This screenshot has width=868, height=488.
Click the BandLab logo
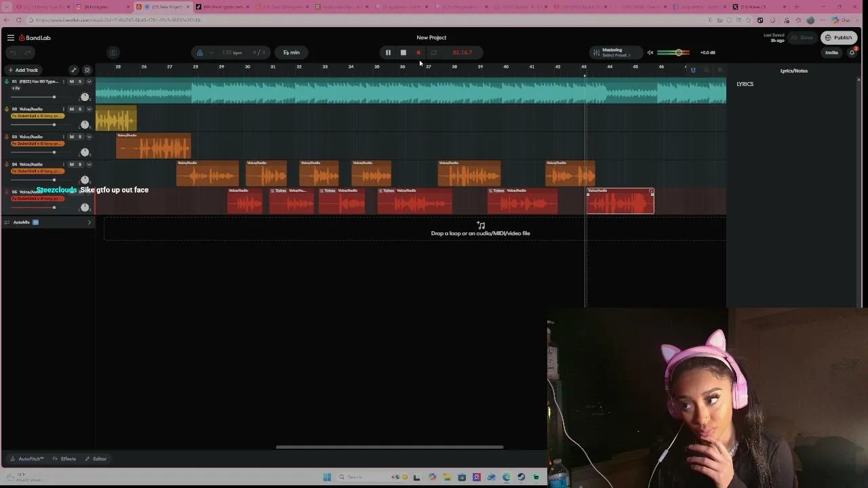[x=35, y=38]
